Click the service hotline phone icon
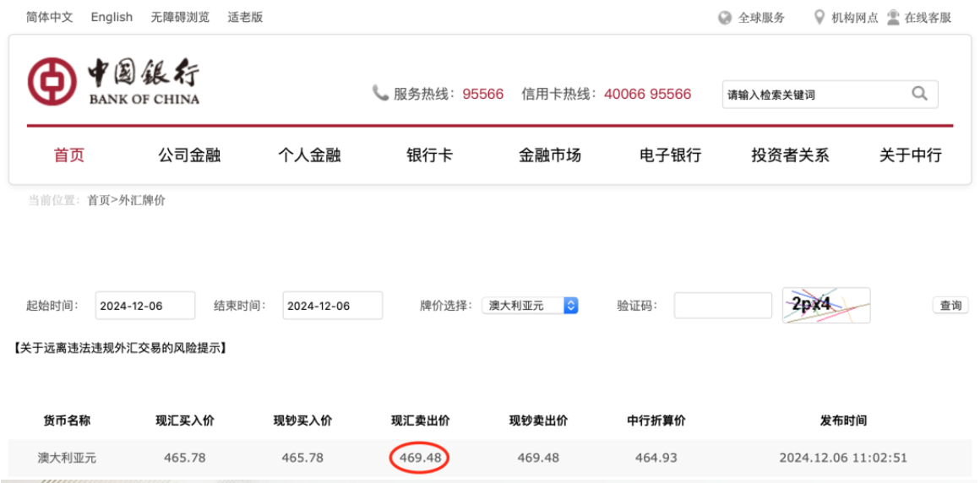This screenshot has height=483, width=980. [380, 93]
